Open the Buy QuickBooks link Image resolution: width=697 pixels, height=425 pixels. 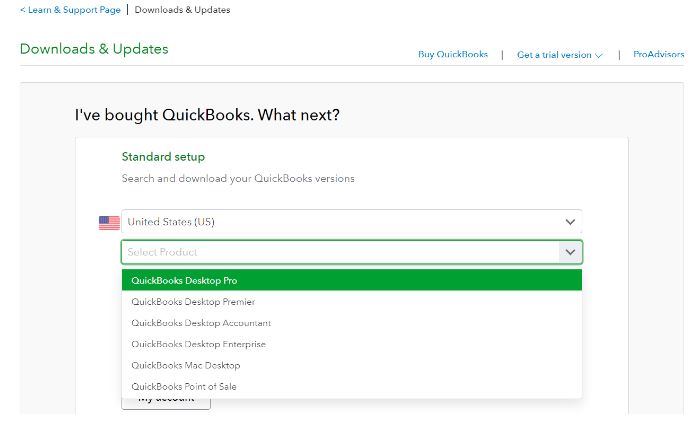coord(453,54)
